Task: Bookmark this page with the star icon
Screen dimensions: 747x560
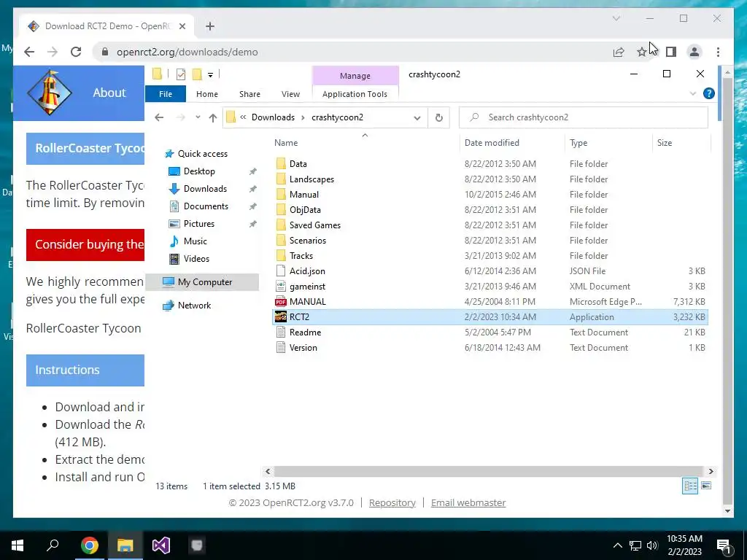Action: pyautogui.click(x=642, y=52)
